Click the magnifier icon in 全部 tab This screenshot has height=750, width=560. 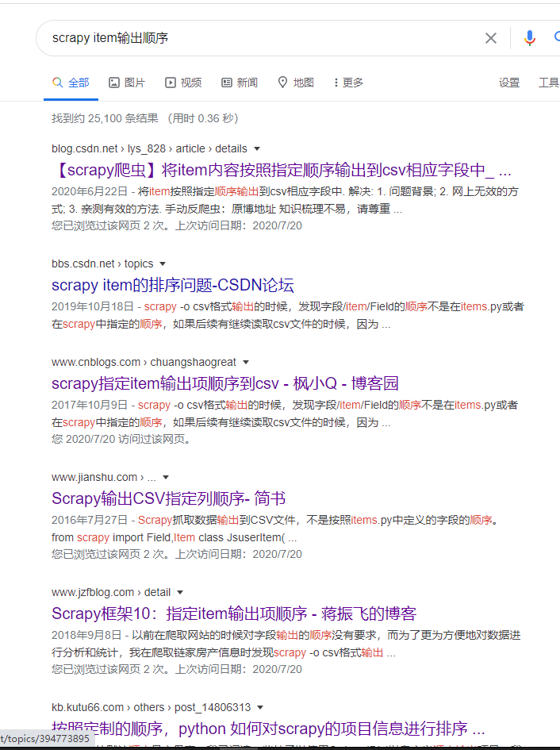tap(57, 83)
